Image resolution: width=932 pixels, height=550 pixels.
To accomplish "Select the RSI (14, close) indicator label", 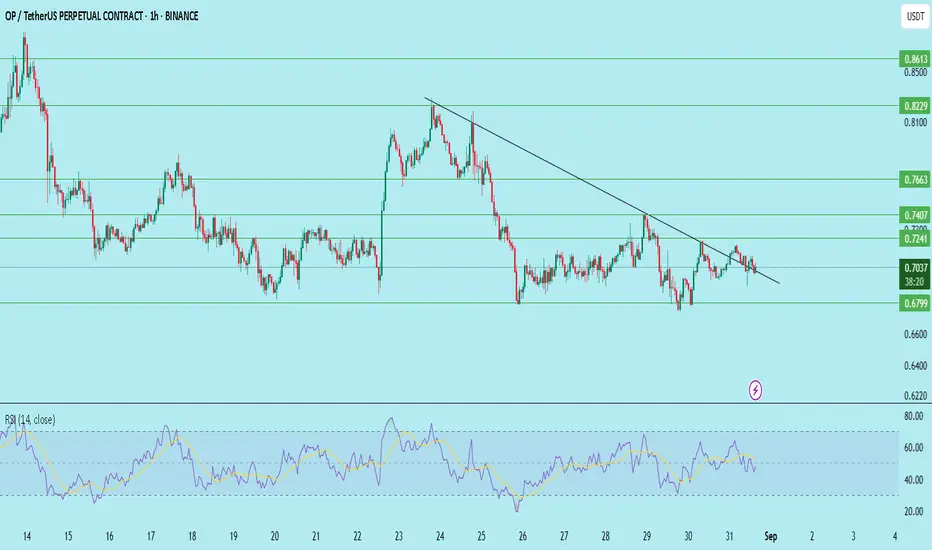I will pyautogui.click(x=30, y=420).
